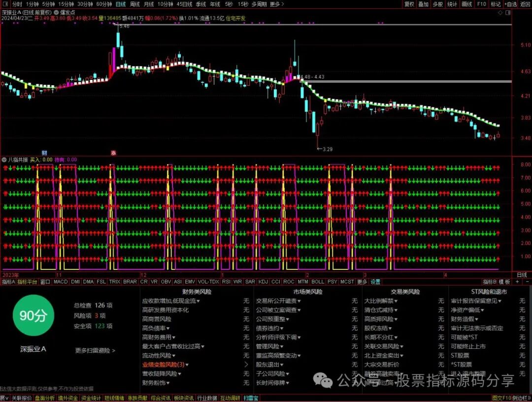Click the 复权 button
The image size is (532, 402).
409,4
